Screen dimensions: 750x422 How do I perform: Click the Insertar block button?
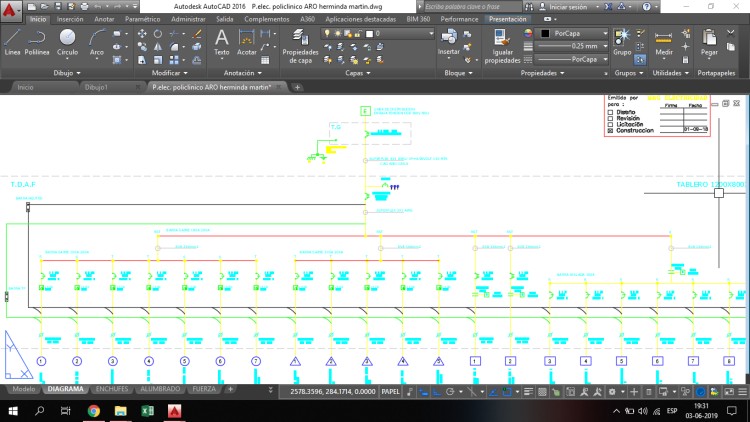449,42
